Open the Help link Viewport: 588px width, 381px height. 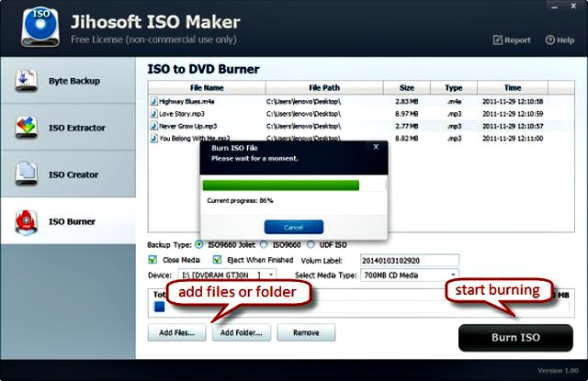tap(560, 39)
